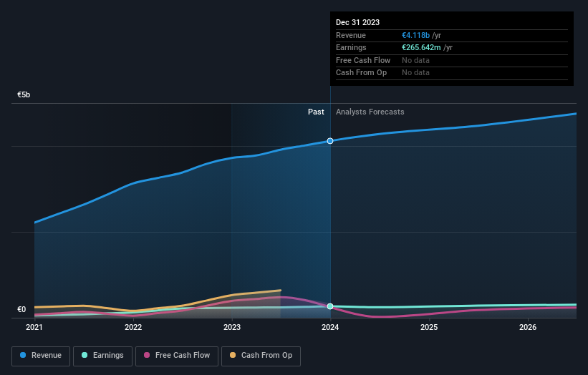Toggle the Revenue legend series
Image resolution: width=588 pixels, height=375 pixels.
tap(41, 356)
